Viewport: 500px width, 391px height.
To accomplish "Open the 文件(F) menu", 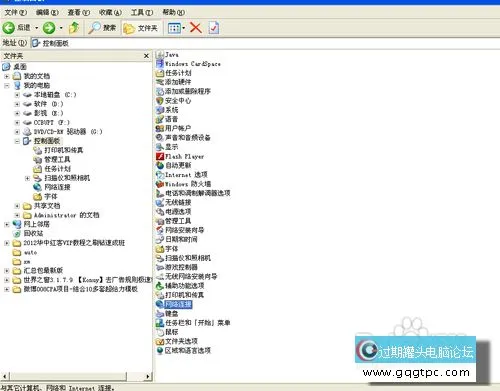I will click(15, 12).
